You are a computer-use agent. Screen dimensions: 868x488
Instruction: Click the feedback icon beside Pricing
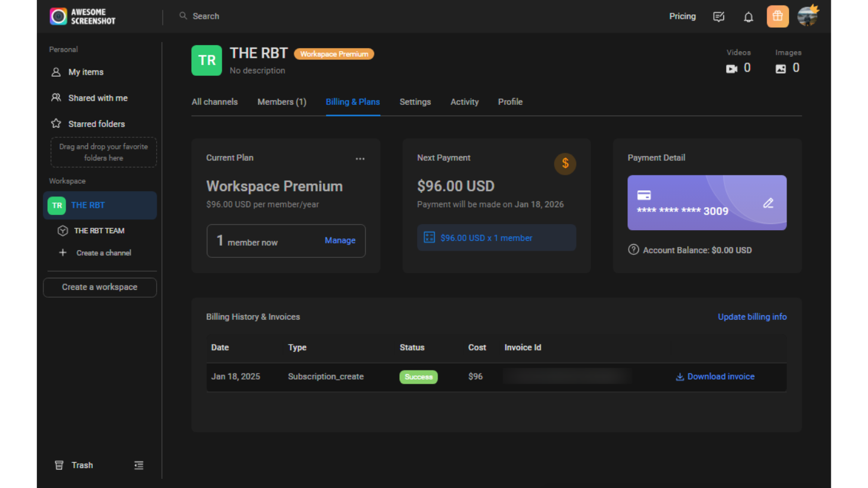click(719, 17)
